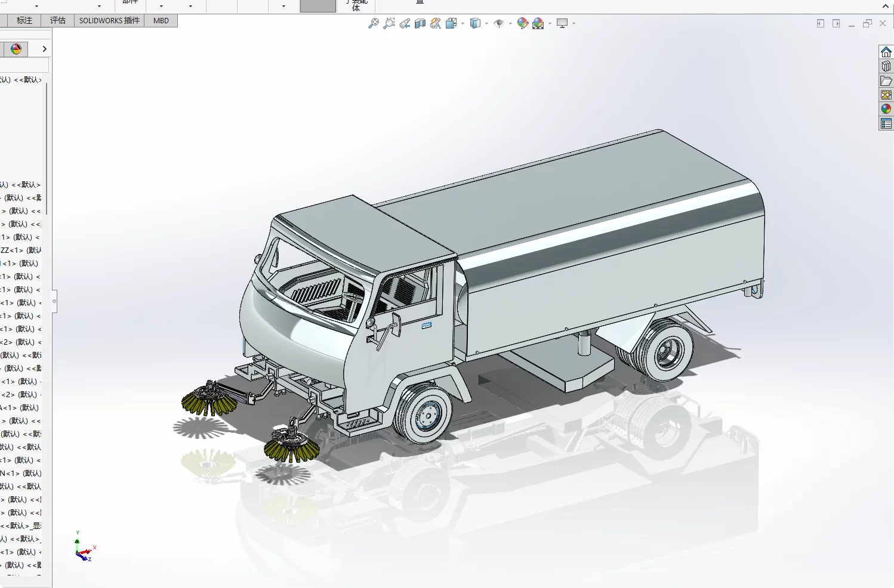
Task: Return to the Previous View
Action: click(405, 23)
